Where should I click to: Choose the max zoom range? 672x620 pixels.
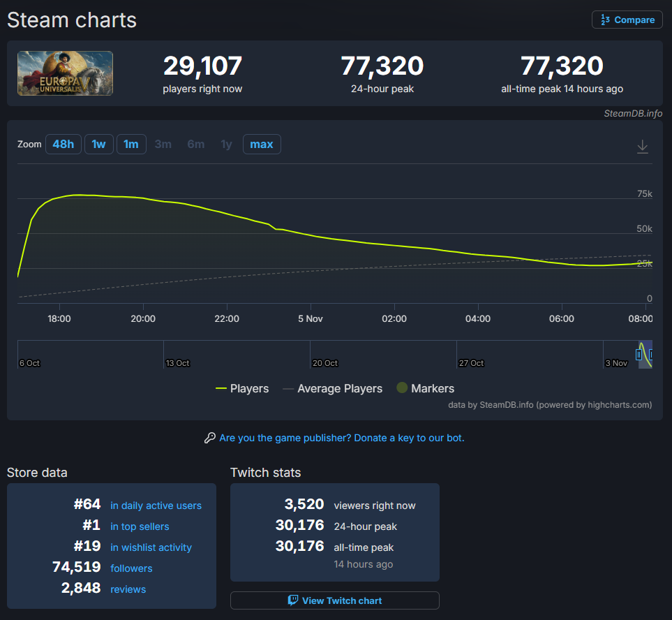[262, 145]
